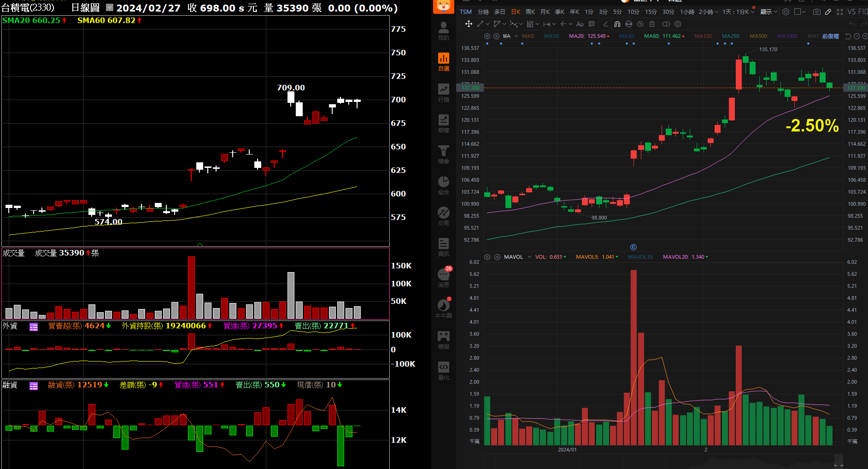Toggle MA5 moving average line
Screen dimensions: 868x469
tap(528, 36)
